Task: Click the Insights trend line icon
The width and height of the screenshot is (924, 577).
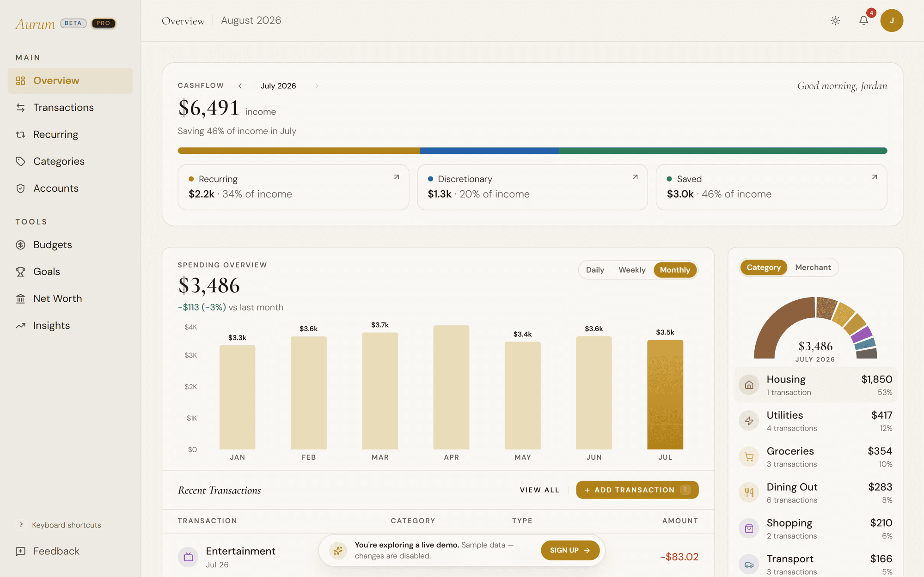Action: pyautogui.click(x=20, y=326)
